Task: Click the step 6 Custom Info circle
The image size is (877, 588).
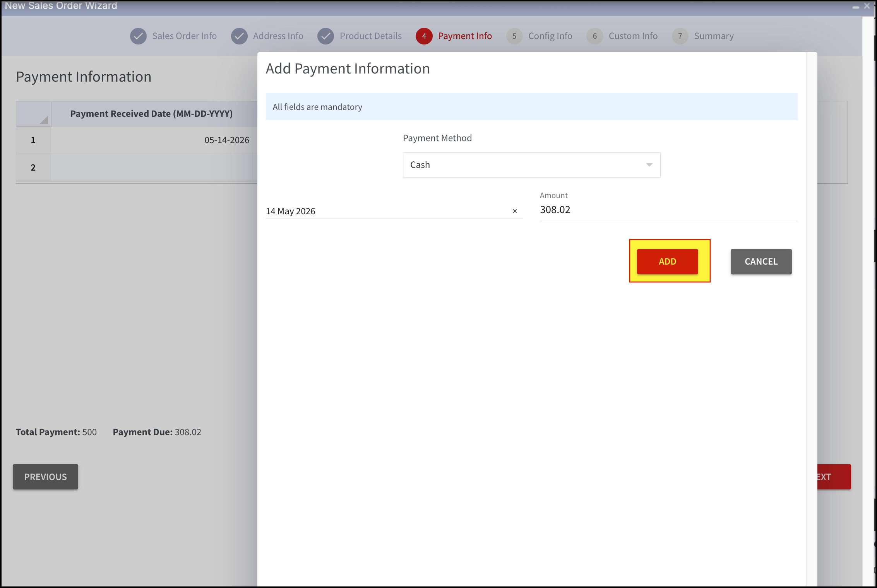Action: tap(595, 36)
